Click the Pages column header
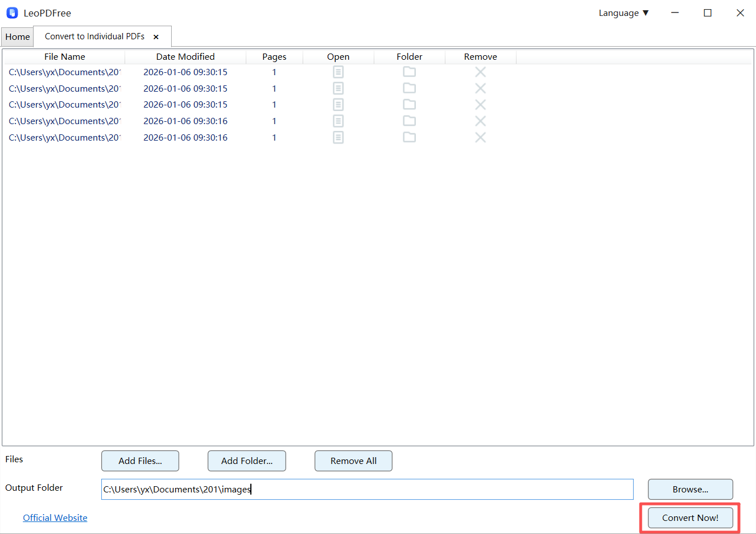The width and height of the screenshot is (756, 534). 274,57
